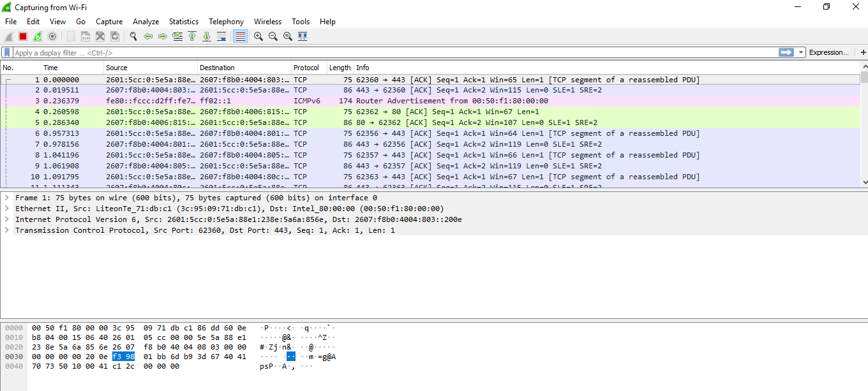Image resolution: width=868 pixels, height=391 pixels.
Task: Open the display filter history dropdown
Action: 801,52
